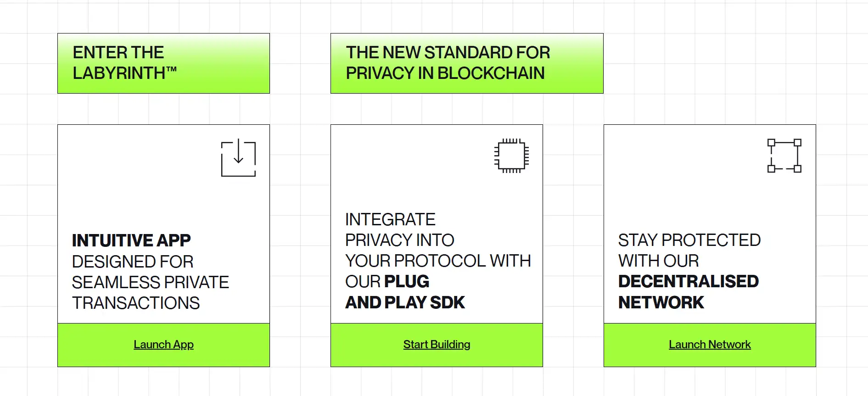Click the connected nodes network icon
868x396 pixels.
click(x=784, y=156)
